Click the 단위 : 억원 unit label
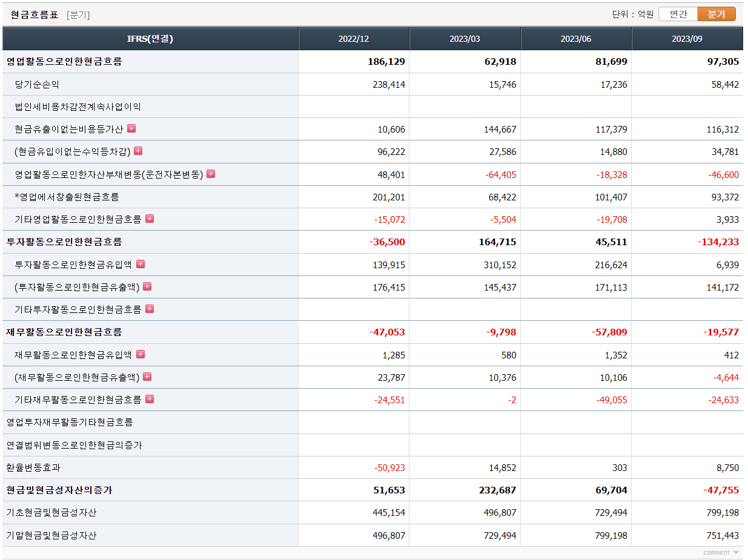Viewport: 748px width, 560px height. (632, 15)
